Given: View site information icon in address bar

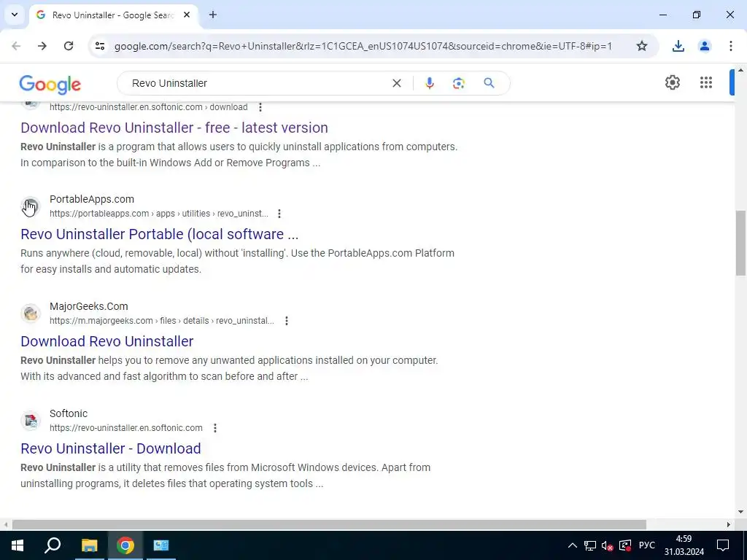Looking at the screenshot, I should tap(100, 46).
